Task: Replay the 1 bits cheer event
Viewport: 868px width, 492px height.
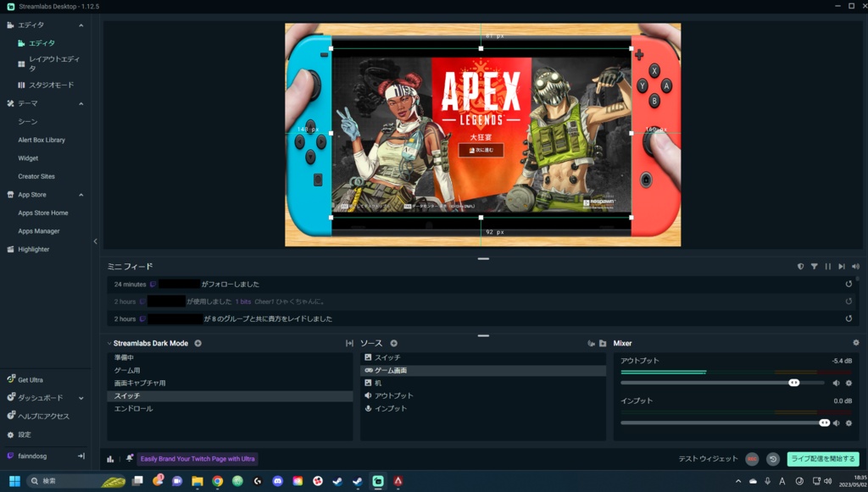Action: [849, 301]
